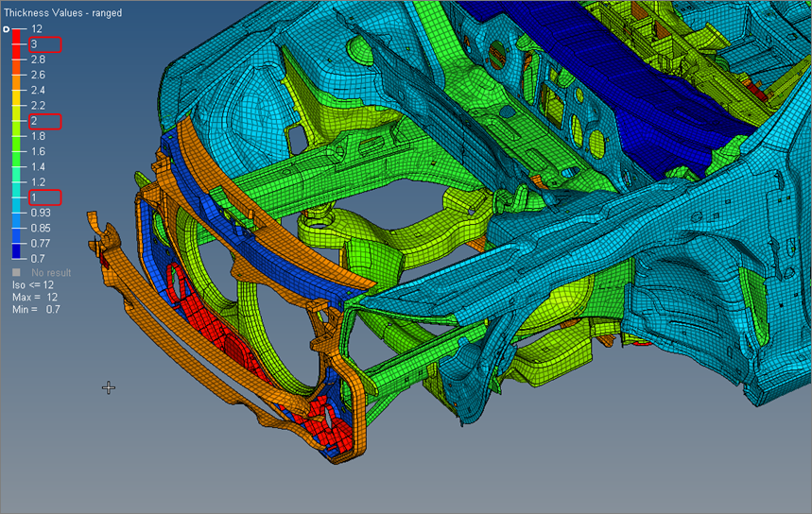Pick the red radiator panel on model
Viewport: 812px width, 514px height.
(203, 331)
